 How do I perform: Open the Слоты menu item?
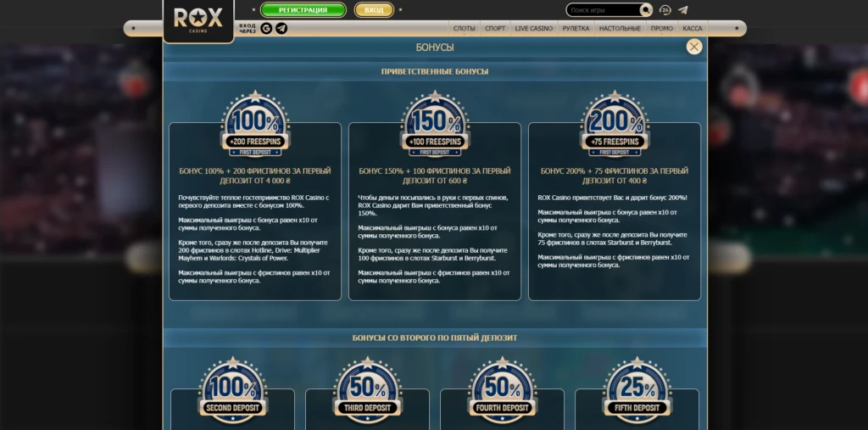464,28
